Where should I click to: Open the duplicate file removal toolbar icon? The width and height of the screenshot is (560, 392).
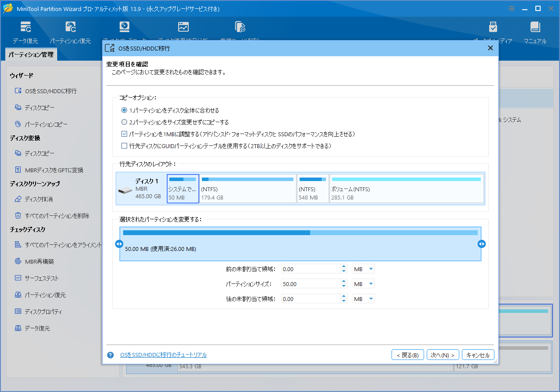(240, 27)
